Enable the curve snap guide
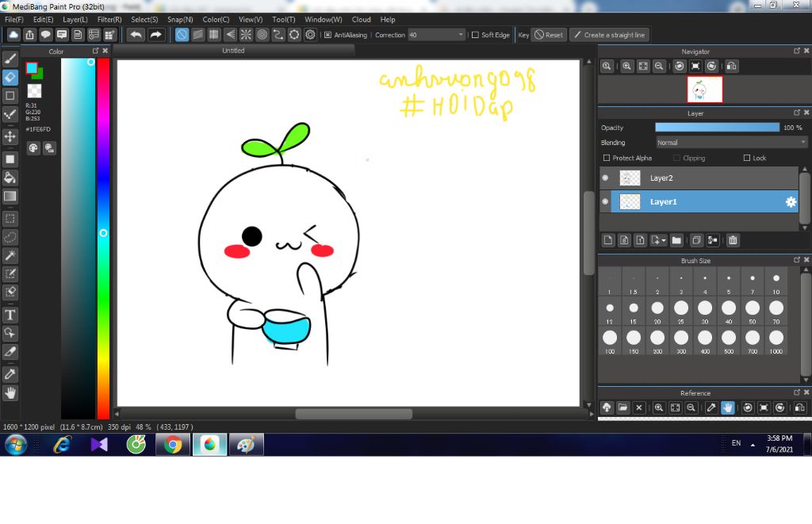This screenshot has height=524, width=812. click(278, 35)
